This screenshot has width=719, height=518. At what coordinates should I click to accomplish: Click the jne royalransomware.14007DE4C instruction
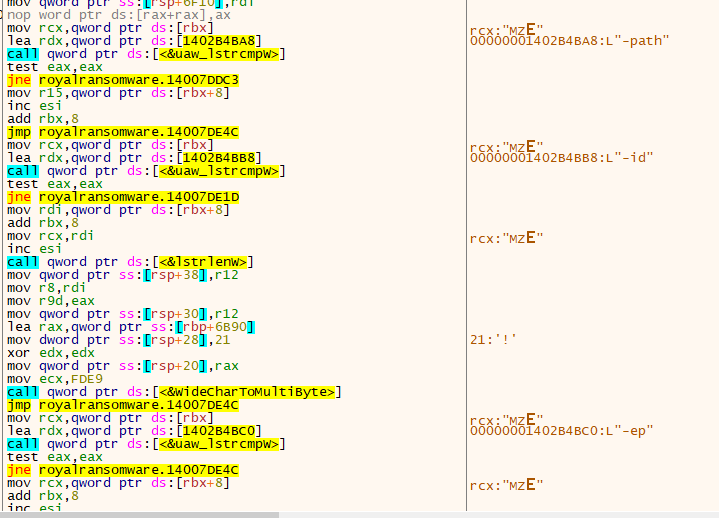point(123,470)
